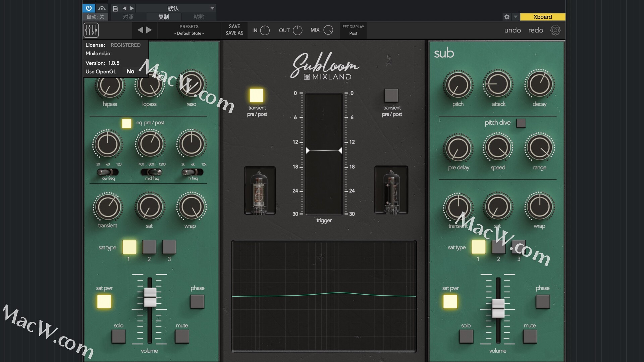
Task: Select left sat type 2
Action: click(x=149, y=247)
